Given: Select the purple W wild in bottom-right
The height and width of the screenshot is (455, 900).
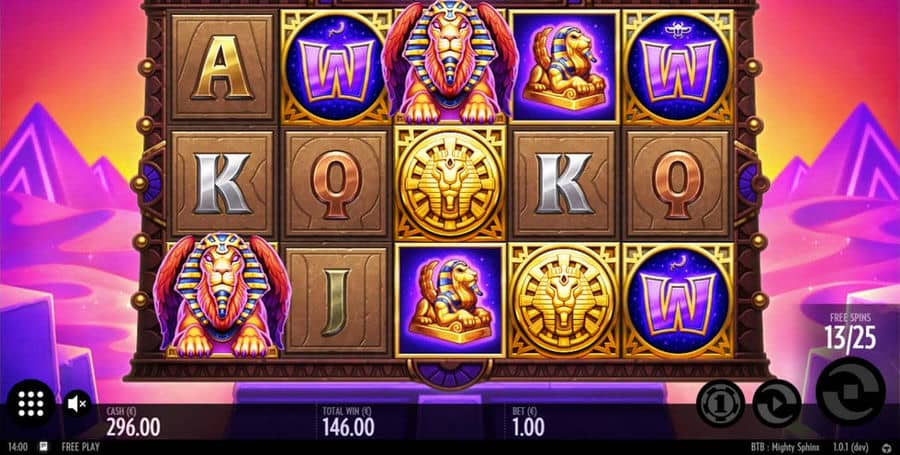Looking at the screenshot, I should 678,300.
